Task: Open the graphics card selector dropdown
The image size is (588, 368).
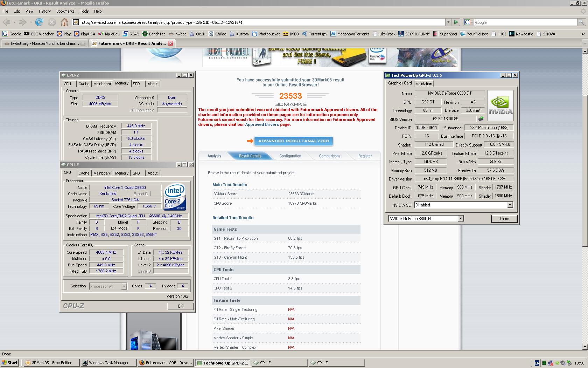Action: pyautogui.click(x=461, y=218)
